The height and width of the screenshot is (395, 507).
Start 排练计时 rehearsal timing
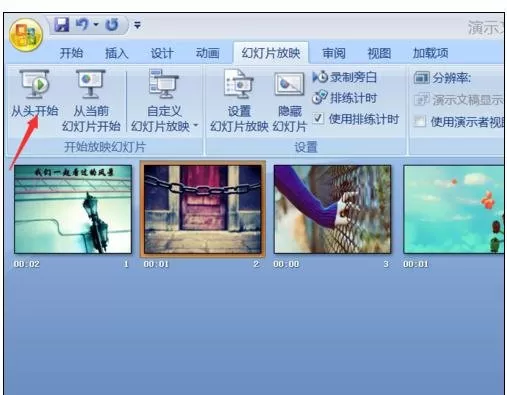click(x=344, y=98)
